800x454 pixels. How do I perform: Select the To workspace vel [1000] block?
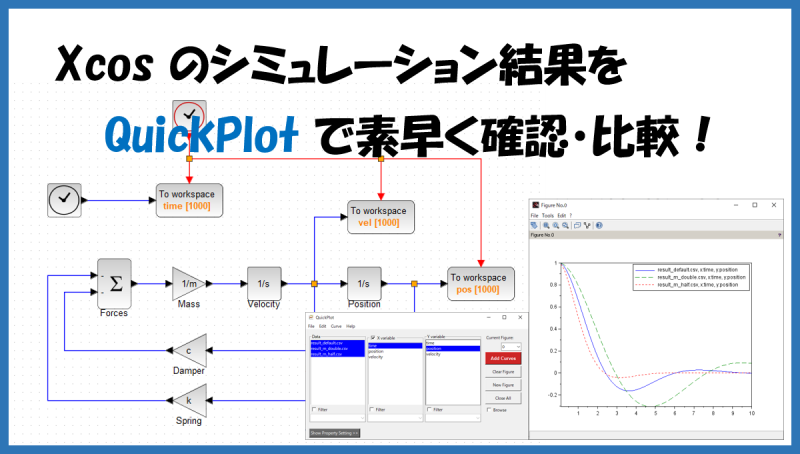pyautogui.click(x=381, y=217)
